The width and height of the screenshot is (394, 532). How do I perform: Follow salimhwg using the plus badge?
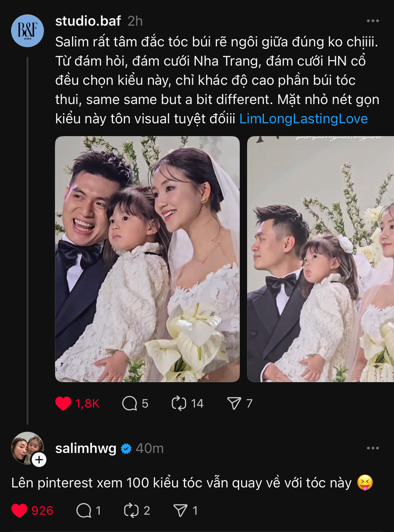click(39, 460)
